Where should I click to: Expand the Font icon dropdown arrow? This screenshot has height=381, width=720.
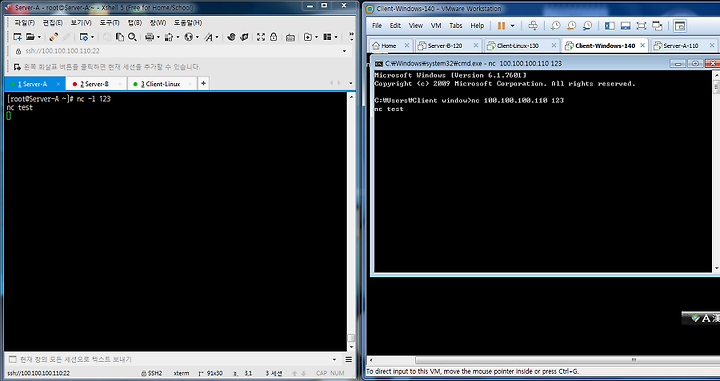(x=217, y=38)
